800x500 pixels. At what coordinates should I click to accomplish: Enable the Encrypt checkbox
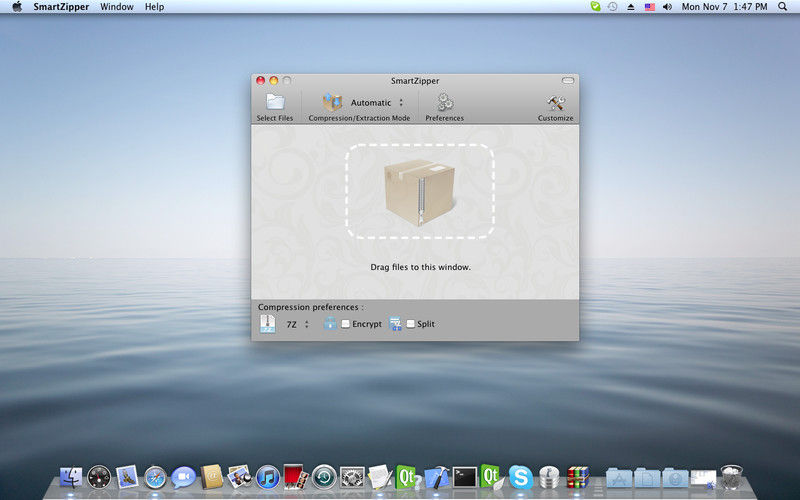point(345,324)
